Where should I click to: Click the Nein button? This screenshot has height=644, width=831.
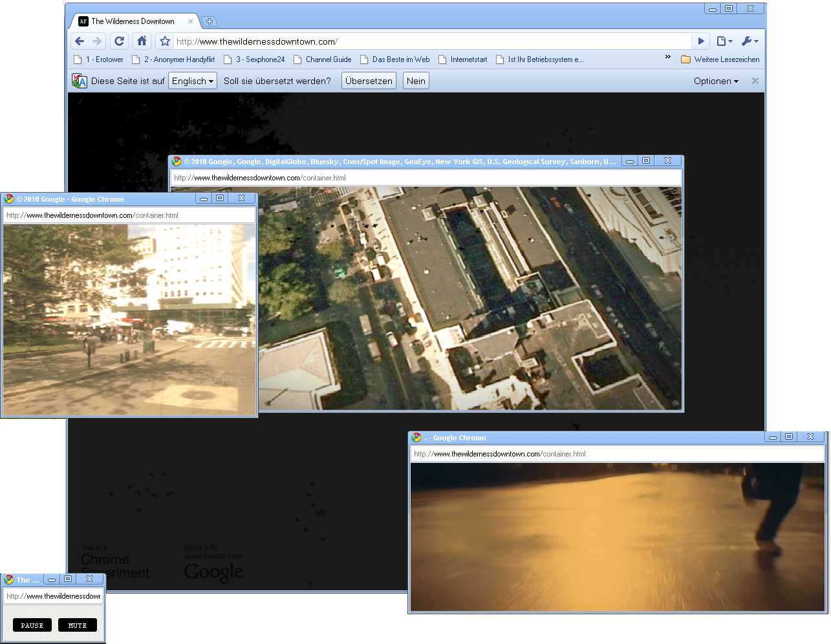click(416, 81)
